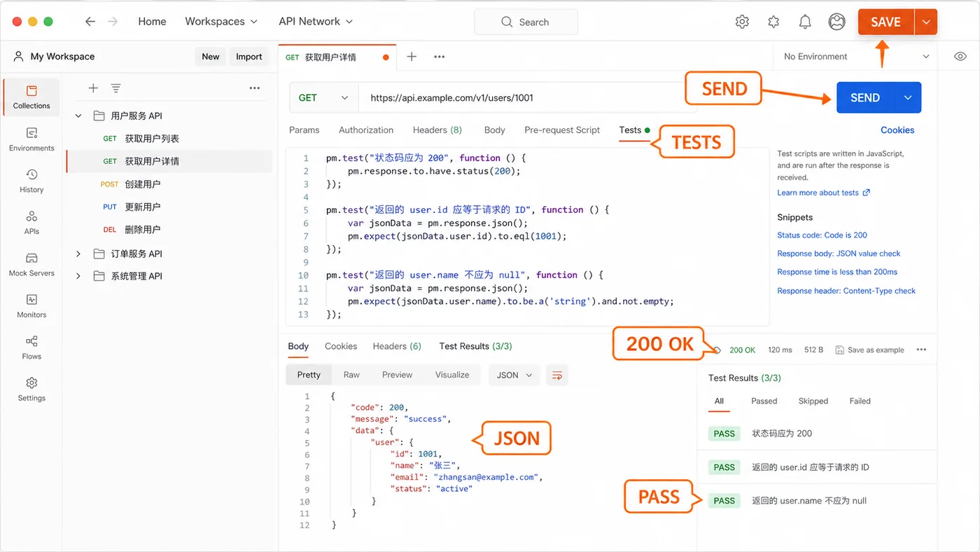Open the PUT 更新用户 request

[169, 207]
